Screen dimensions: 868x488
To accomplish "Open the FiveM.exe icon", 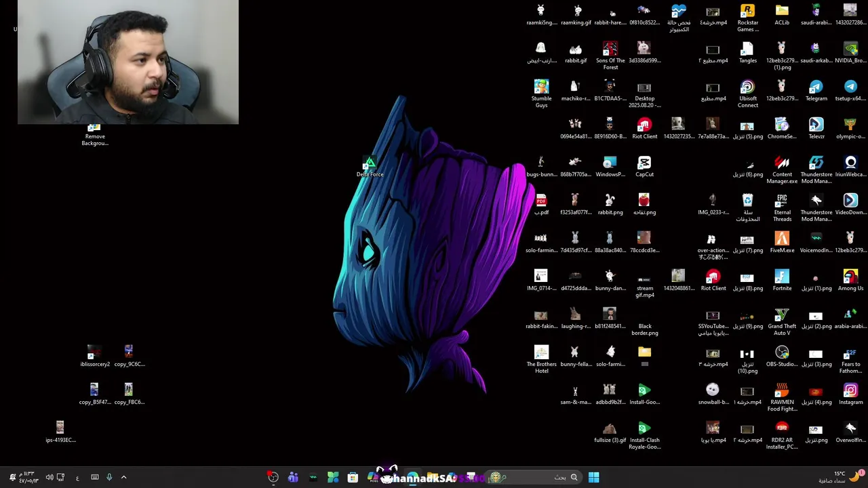I will pyautogui.click(x=782, y=242).
